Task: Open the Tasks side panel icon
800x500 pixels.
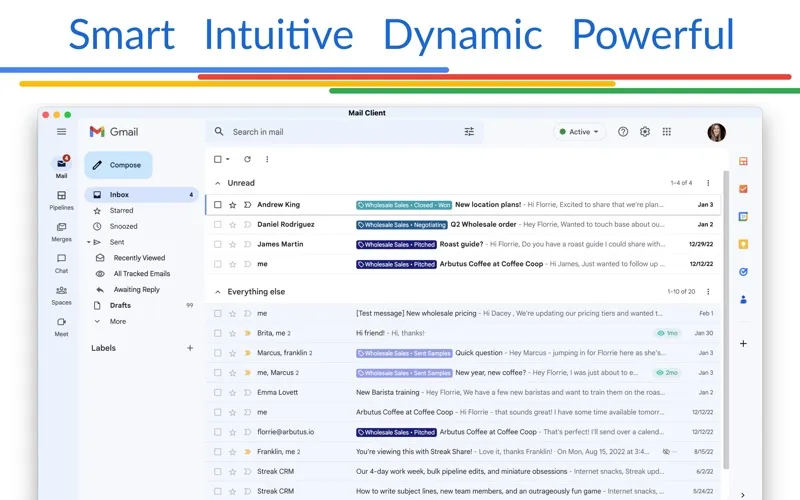Action: [743, 271]
